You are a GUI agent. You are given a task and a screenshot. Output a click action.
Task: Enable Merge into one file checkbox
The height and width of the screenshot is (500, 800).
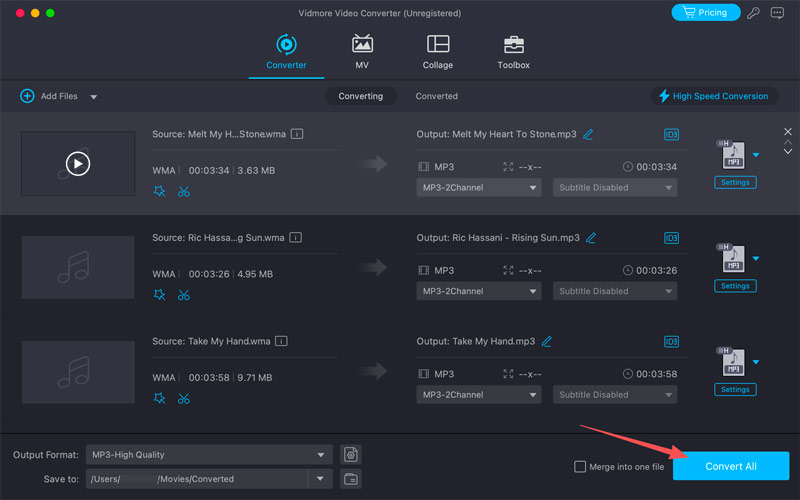[x=580, y=467]
